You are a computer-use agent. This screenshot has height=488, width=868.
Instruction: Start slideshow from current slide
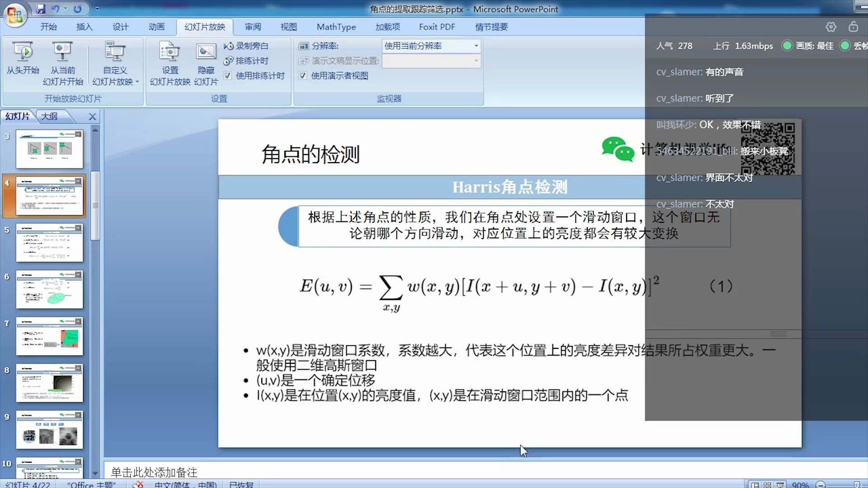coord(63,63)
